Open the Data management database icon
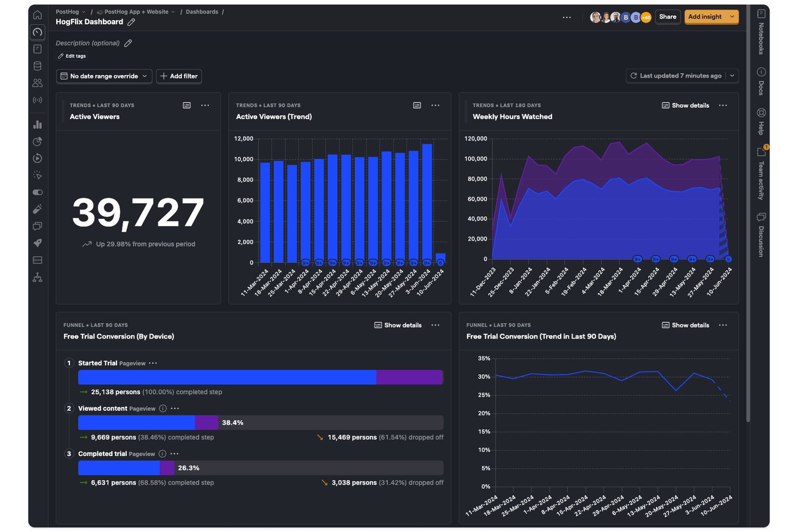Image resolution: width=798 pixels, height=532 pixels. pyautogui.click(x=37, y=66)
